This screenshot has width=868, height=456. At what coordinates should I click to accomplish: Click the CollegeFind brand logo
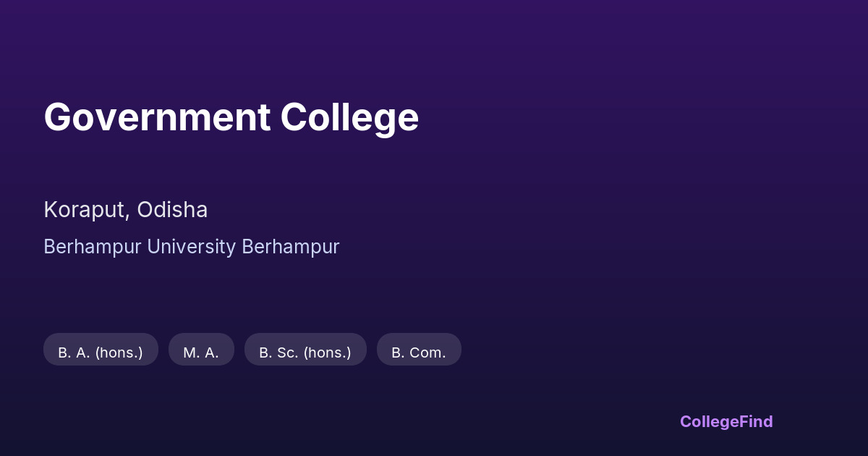pos(726,421)
